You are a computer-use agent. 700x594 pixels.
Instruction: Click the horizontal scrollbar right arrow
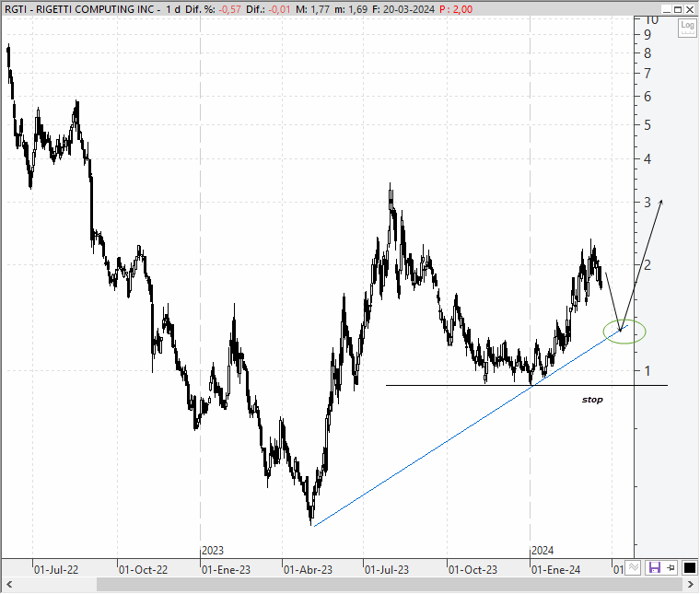coord(691,584)
